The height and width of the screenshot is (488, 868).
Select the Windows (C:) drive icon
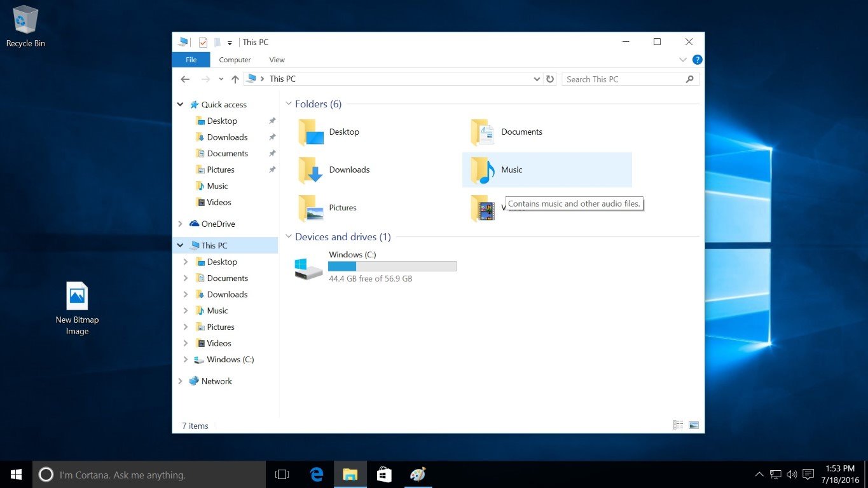point(308,268)
